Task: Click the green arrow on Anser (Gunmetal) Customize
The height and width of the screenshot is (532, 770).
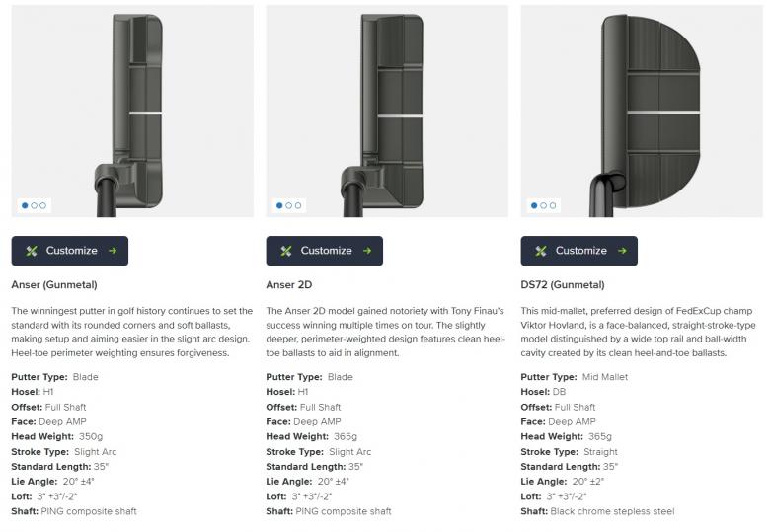Action: 113,251
